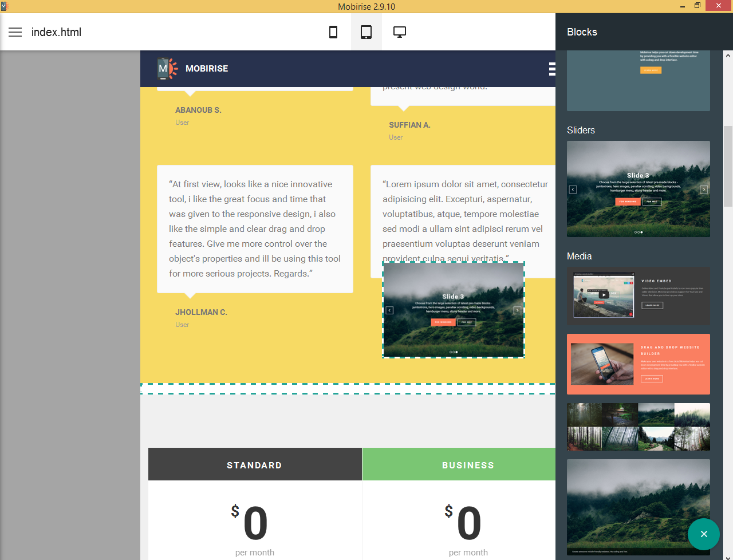Click the Standard plan $0 price
The width and height of the screenshot is (733, 560).
249,522
